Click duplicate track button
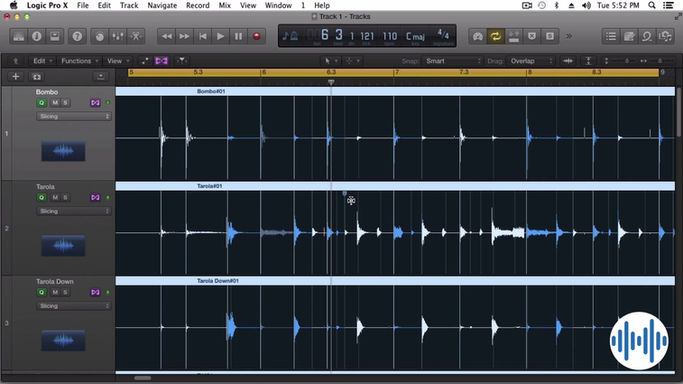Image resolution: width=683 pixels, height=384 pixels. tap(37, 77)
